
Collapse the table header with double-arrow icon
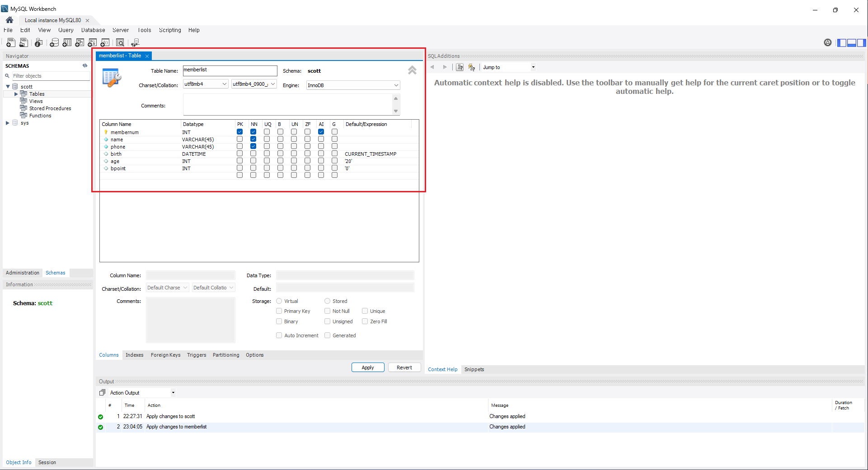coord(412,70)
